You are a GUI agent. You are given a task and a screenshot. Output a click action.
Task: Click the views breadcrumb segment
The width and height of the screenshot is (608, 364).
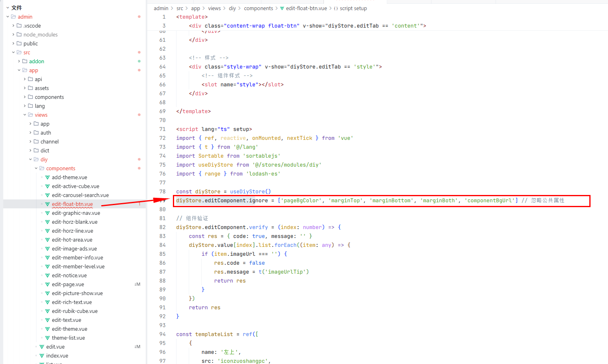(214, 9)
